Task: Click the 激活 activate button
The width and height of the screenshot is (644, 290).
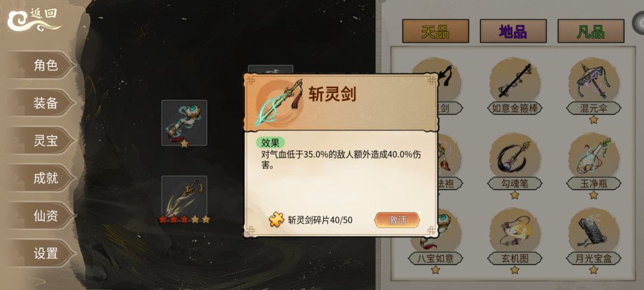Action: (397, 220)
